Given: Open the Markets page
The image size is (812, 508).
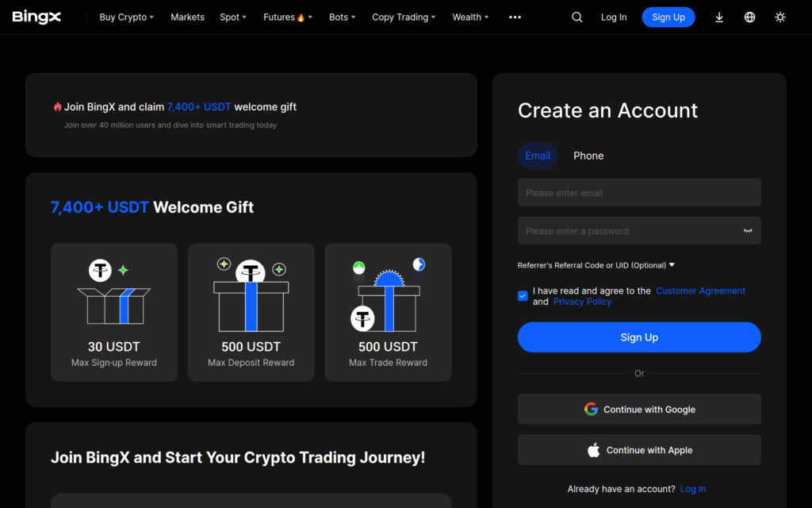Looking at the screenshot, I should pyautogui.click(x=187, y=17).
